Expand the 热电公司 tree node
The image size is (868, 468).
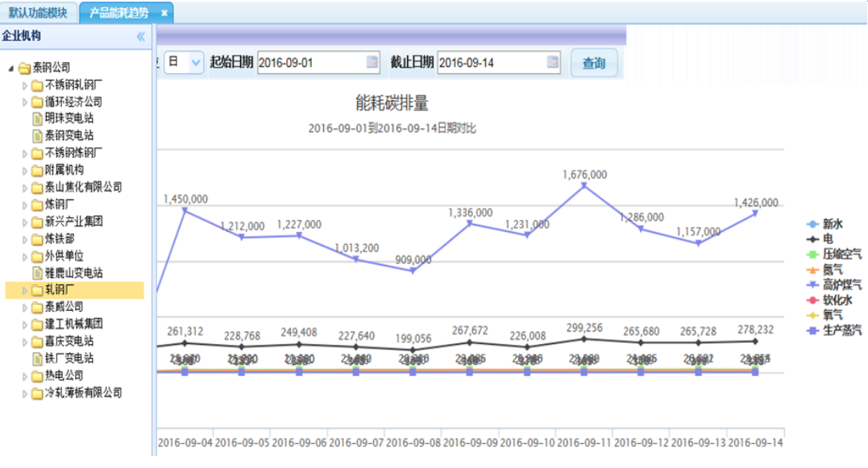(x=25, y=376)
